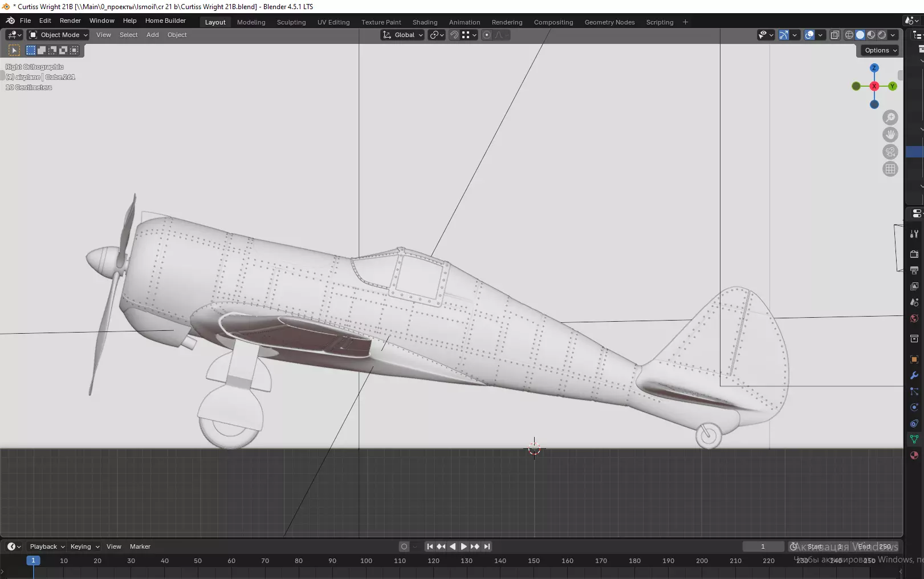Open the viewport View menu

point(104,35)
